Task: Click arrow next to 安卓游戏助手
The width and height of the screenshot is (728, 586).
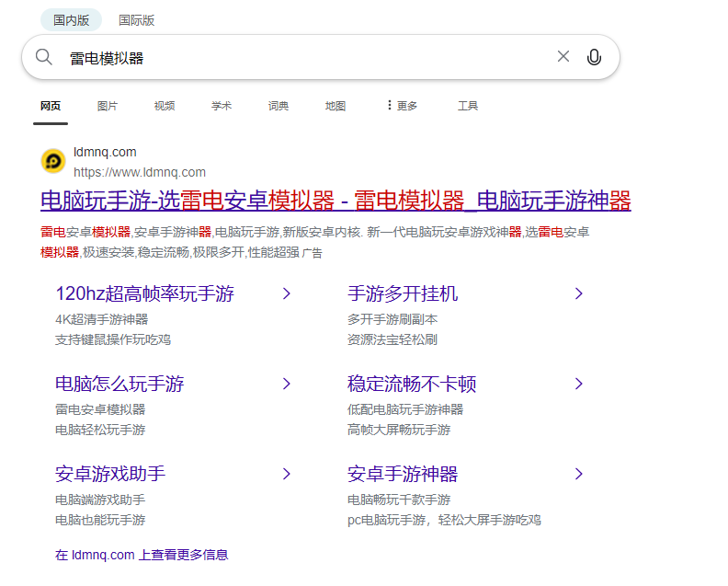Action: (286, 474)
